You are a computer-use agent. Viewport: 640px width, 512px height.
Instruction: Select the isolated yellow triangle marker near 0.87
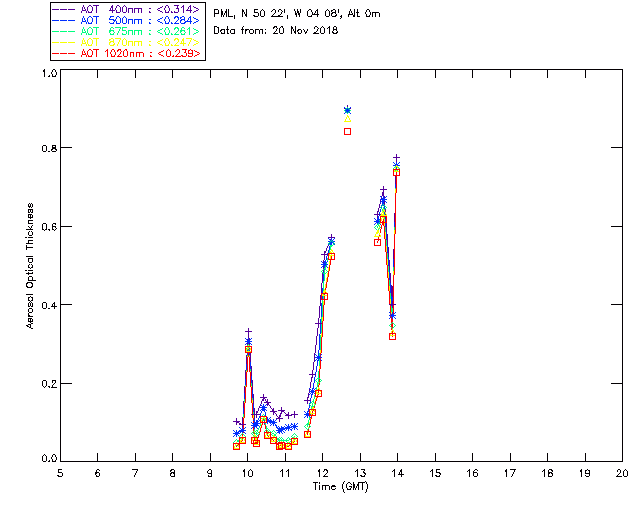[x=347, y=119]
